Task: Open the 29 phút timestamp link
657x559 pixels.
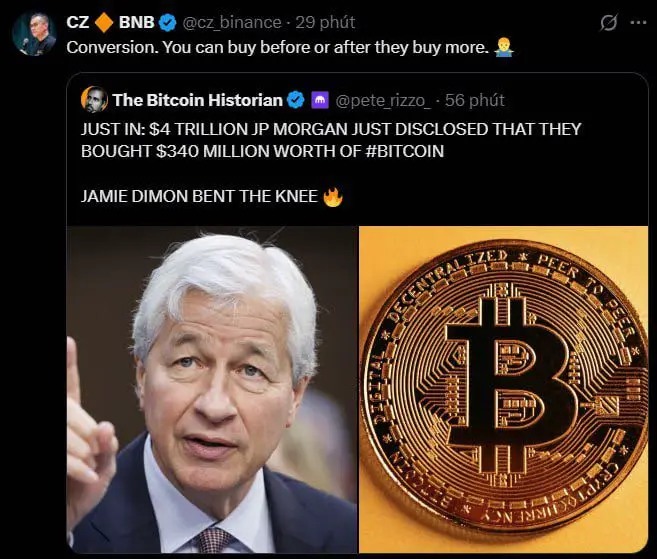Action: click(x=325, y=22)
